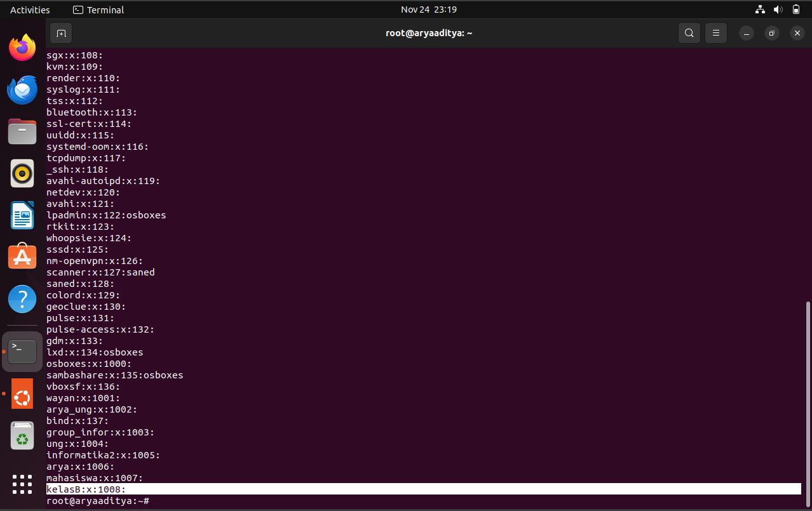812x511 pixels.
Task: Open a new terminal tab
Action: 61,33
